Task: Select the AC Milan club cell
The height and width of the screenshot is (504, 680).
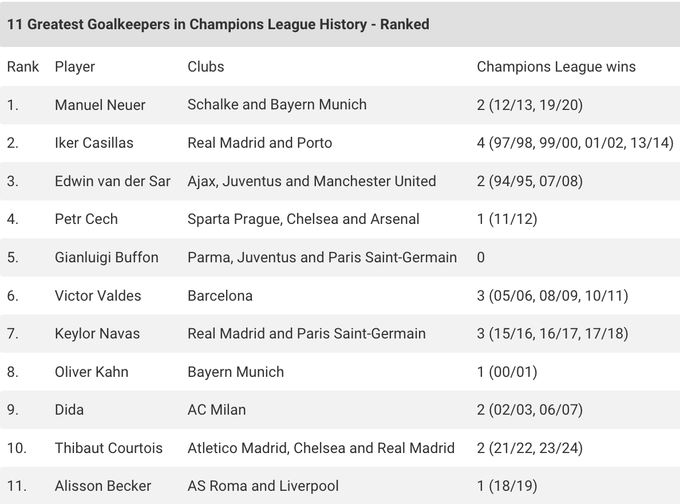Action: [217, 410]
